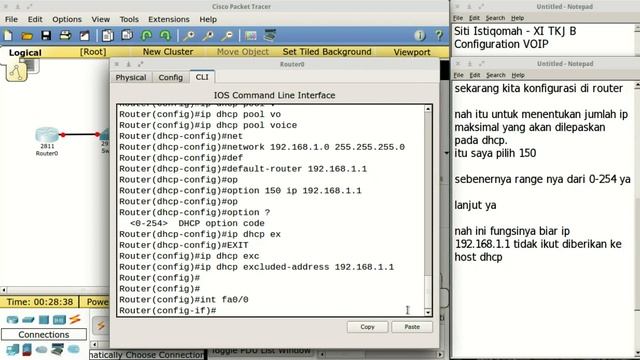
Task: Open the Drawing Palette icon
Action: point(251,36)
